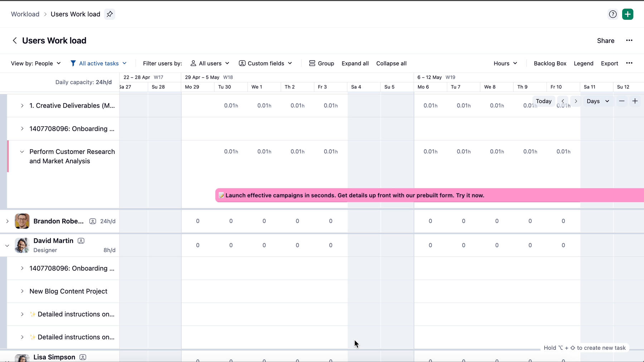Open Custom fields dropdown

(x=265, y=63)
